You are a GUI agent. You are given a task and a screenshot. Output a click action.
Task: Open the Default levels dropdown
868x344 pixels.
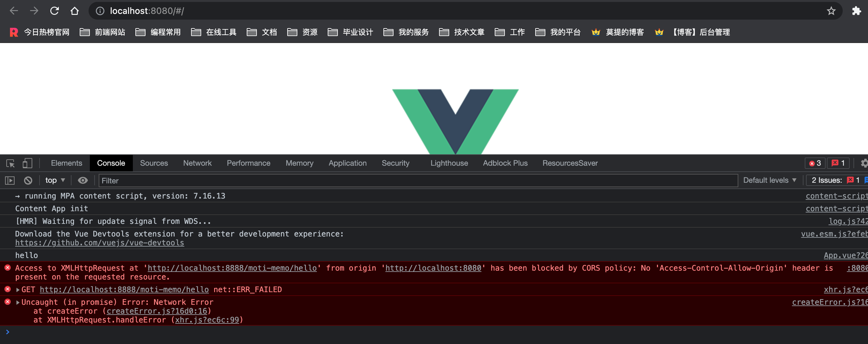coord(770,181)
